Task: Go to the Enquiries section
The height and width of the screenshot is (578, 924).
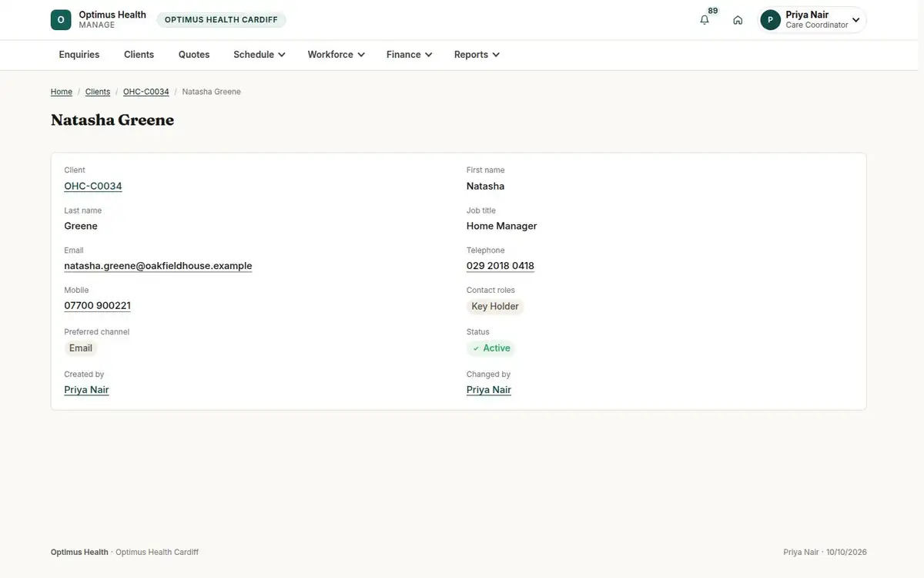Action: pos(79,55)
